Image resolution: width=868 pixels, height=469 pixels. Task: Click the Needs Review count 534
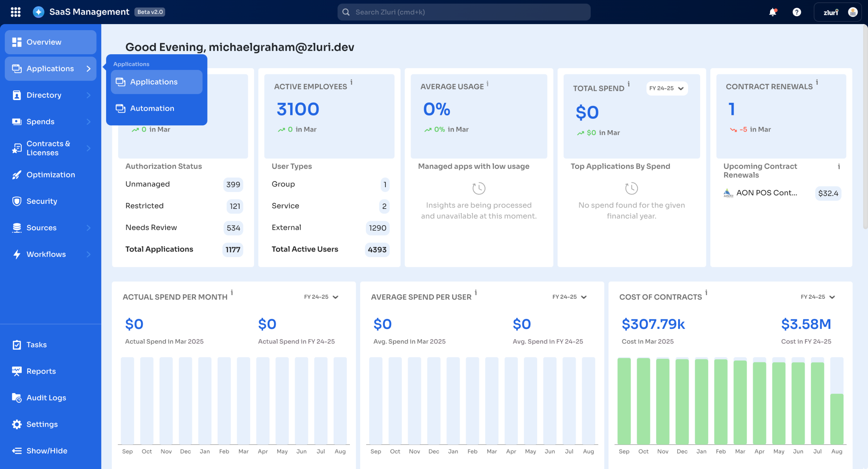(233, 228)
